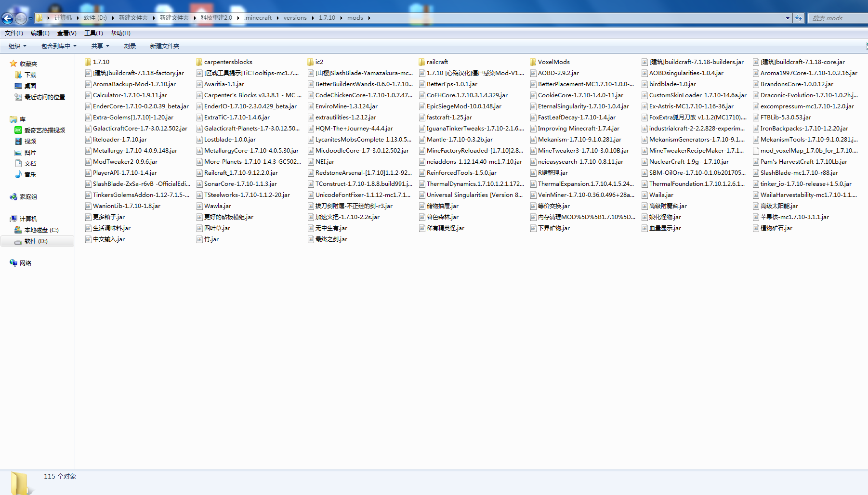Screen dimensions: 868x495
Task: Open the 文件(F) menu
Action: point(14,33)
